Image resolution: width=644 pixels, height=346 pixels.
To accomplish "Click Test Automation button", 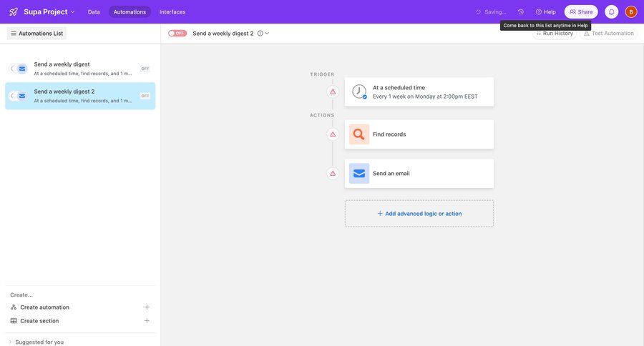I will pos(609,34).
